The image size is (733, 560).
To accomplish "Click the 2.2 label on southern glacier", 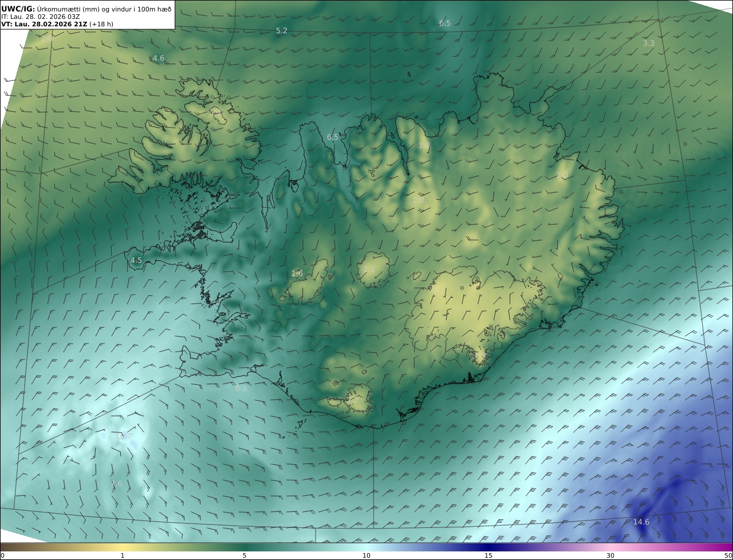I will [x=353, y=400].
